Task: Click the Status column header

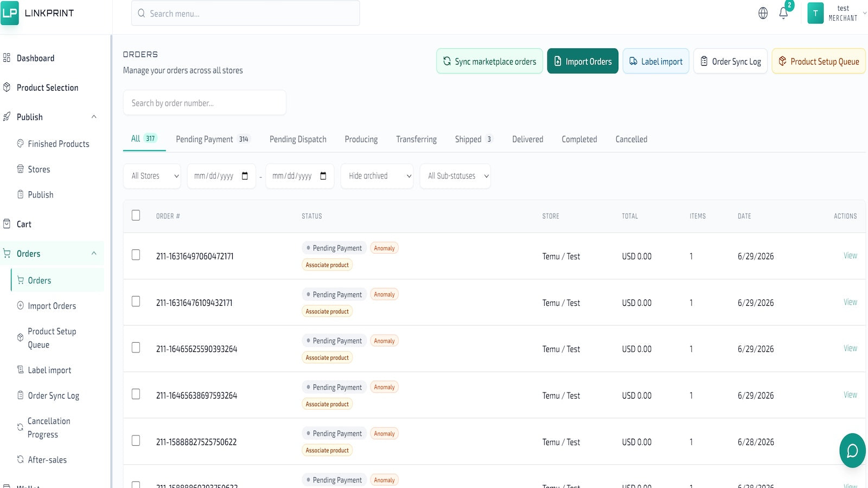Action: click(312, 216)
